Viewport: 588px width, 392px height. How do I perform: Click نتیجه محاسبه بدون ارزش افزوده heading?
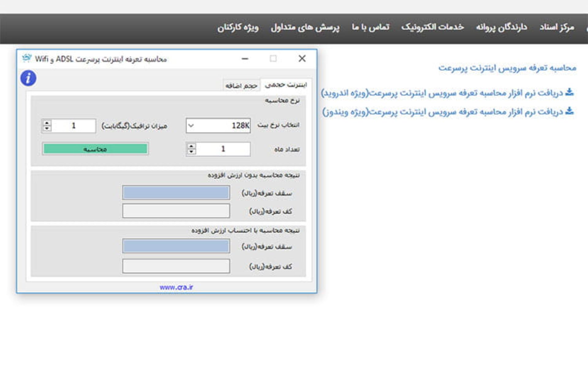254,175
